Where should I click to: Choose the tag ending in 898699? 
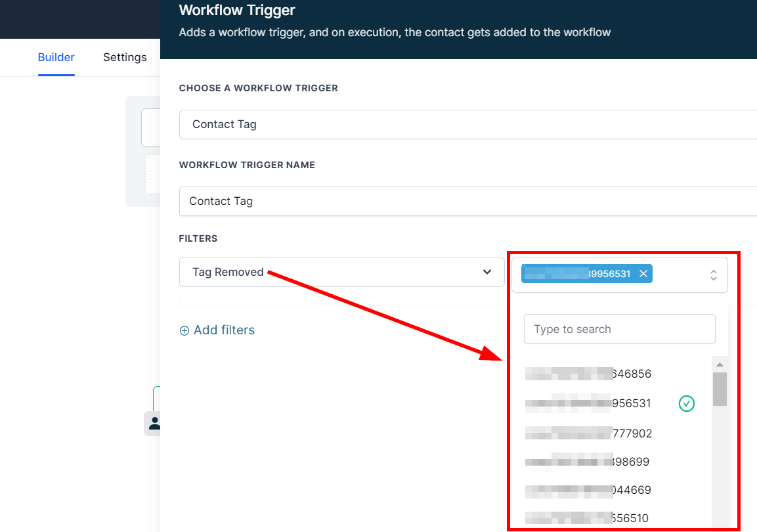pos(588,462)
